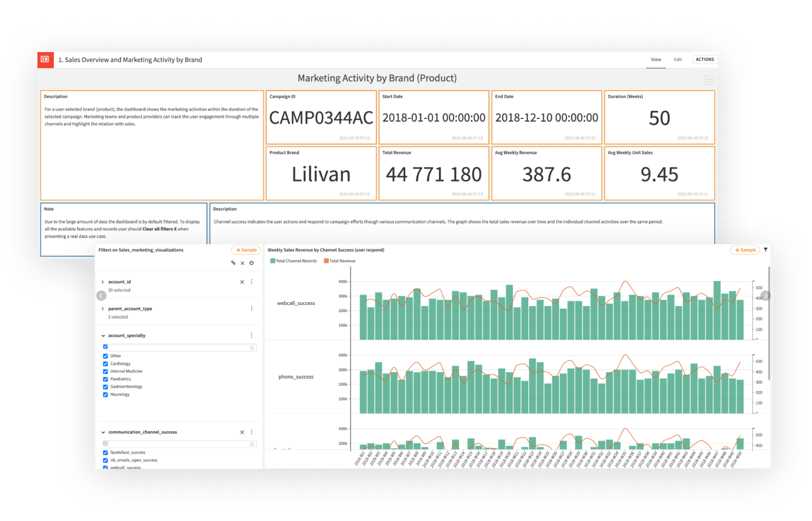The height and width of the screenshot is (521, 812).
Task: Remove the communication_channel_success filter with its X
Action: click(242, 432)
